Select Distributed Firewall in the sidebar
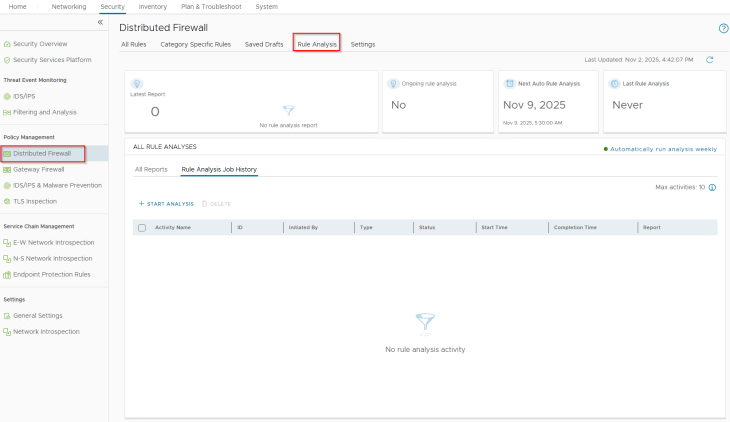Screen dimensions: 730x422 click(x=42, y=154)
